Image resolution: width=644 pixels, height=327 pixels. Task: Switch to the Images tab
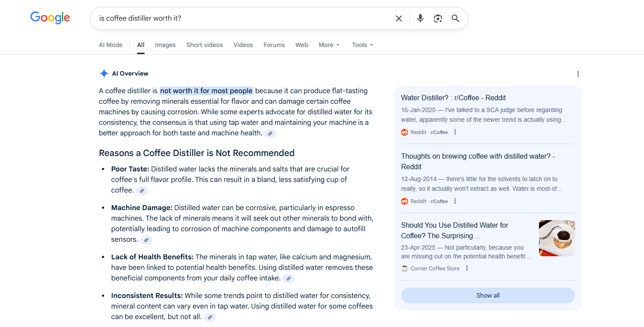pos(165,45)
